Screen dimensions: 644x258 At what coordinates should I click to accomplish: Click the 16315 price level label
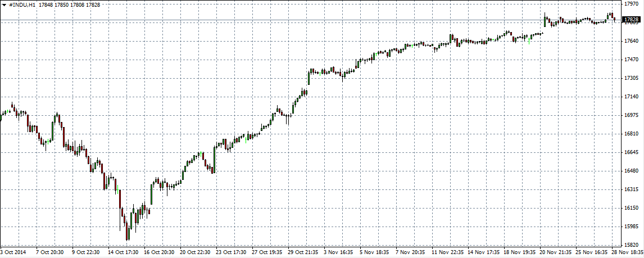pos(631,189)
